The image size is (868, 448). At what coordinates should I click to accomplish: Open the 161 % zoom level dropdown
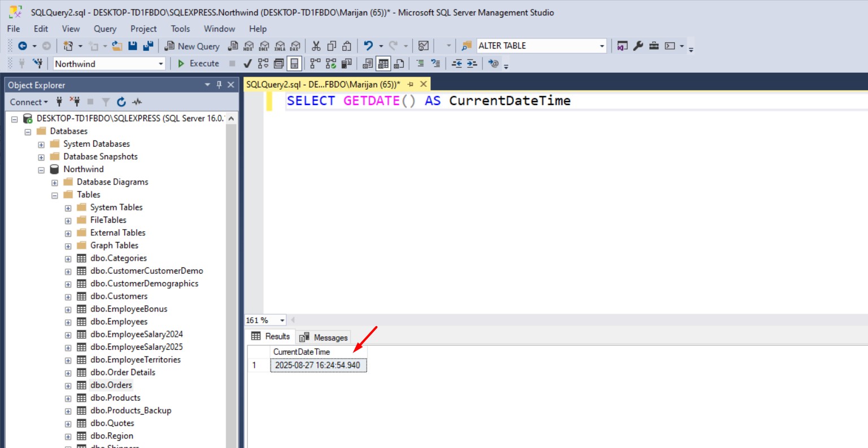tap(282, 320)
